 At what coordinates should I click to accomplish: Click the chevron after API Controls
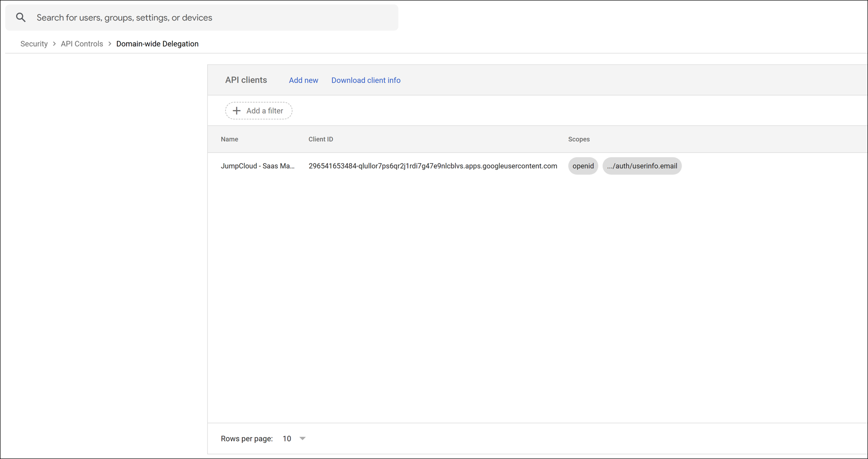coord(110,44)
